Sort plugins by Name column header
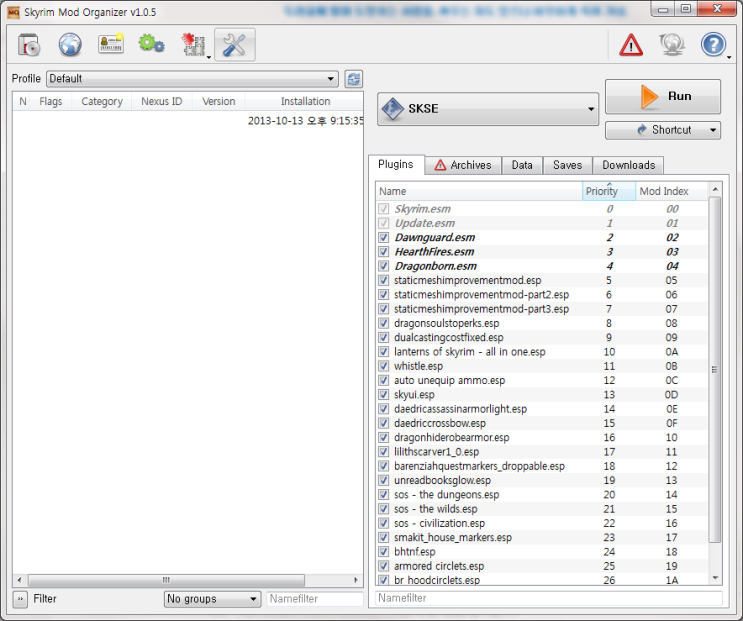The image size is (743, 621). pos(479,191)
